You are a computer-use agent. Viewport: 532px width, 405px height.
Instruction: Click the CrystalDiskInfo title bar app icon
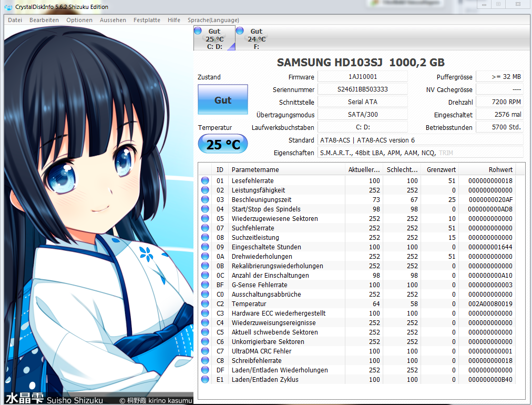pos(8,7)
